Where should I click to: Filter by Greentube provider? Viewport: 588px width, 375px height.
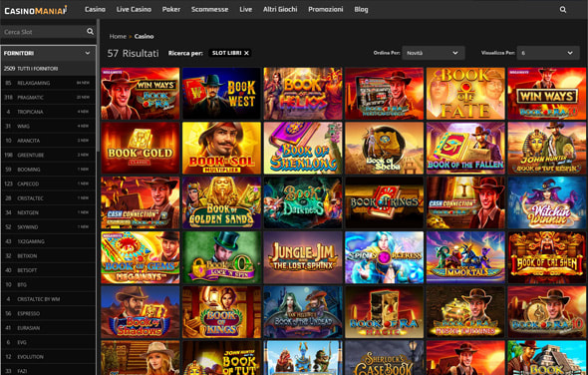[48, 155]
